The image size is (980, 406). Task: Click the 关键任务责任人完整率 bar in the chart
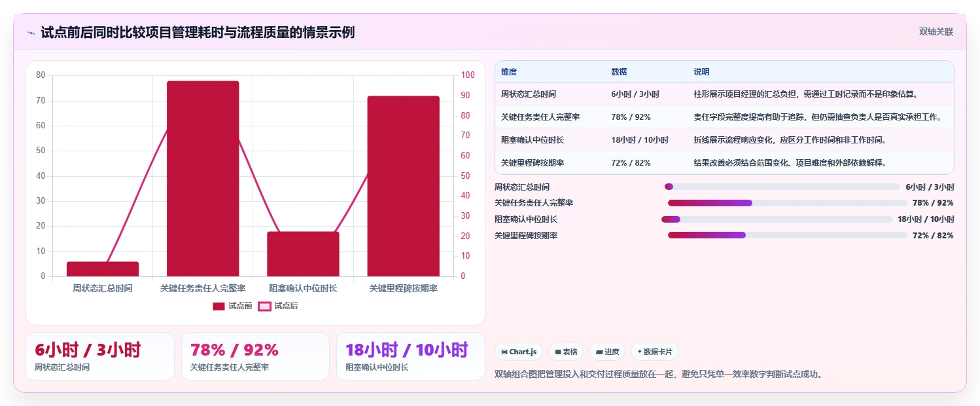(203, 179)
